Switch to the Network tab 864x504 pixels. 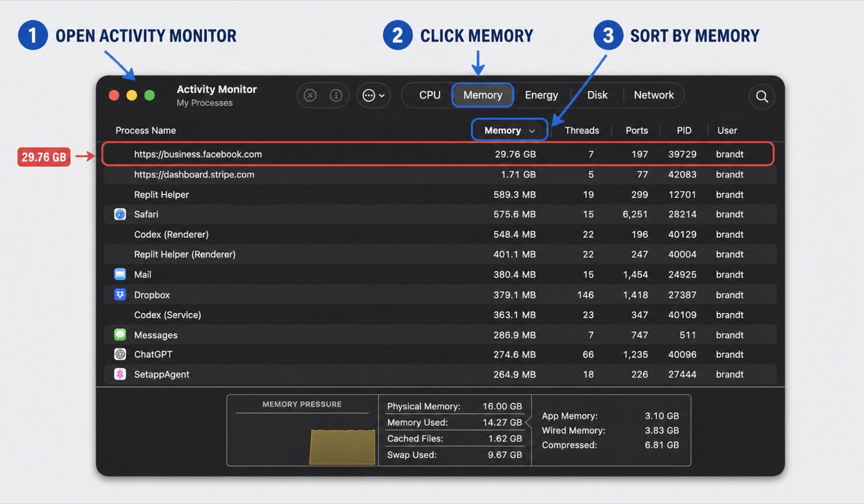pos(654,95)
